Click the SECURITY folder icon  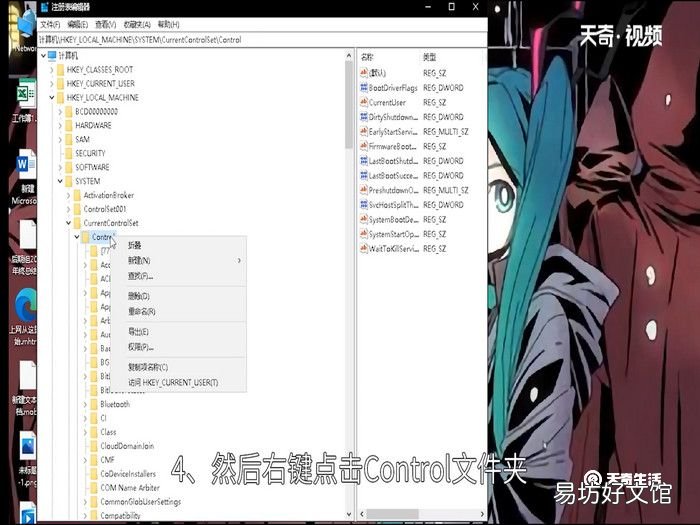69,153
